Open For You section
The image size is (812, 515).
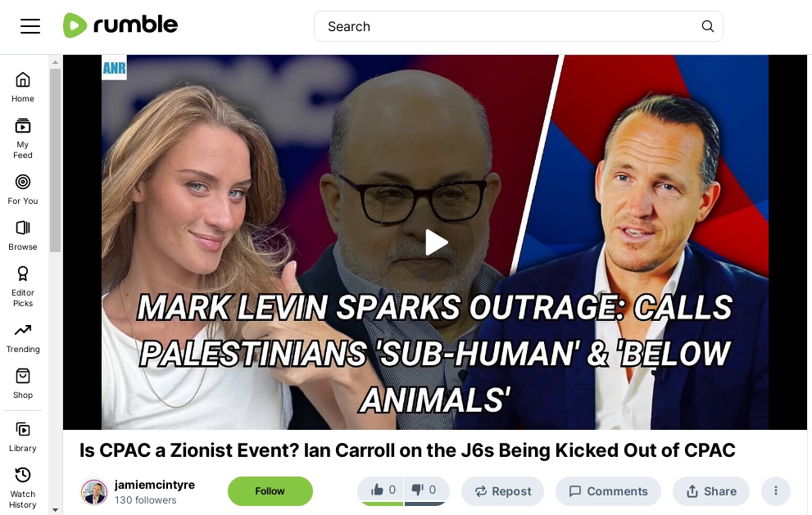point(23,189)
